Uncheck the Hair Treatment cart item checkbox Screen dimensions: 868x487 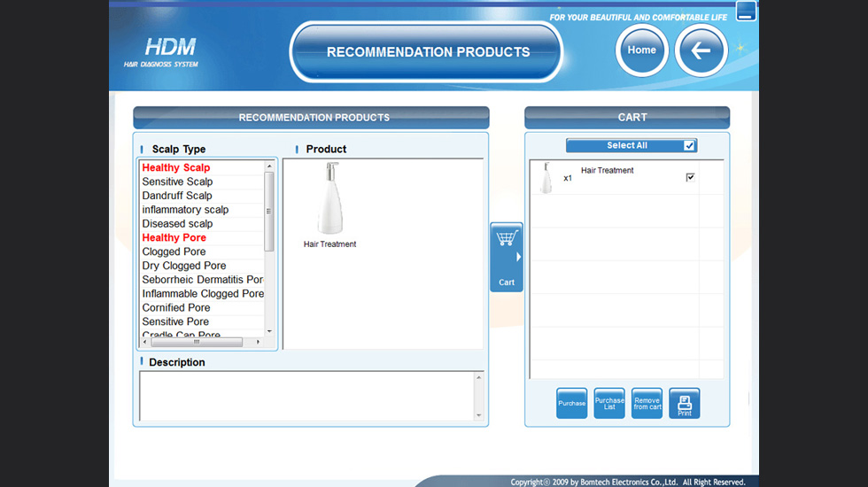[x=690, y=178]
